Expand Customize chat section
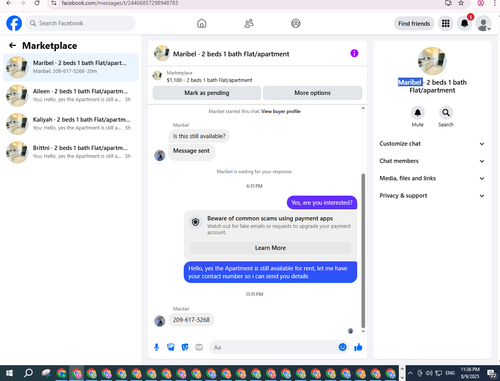Viewport: 500px width, 381px height. coord(432,144)
